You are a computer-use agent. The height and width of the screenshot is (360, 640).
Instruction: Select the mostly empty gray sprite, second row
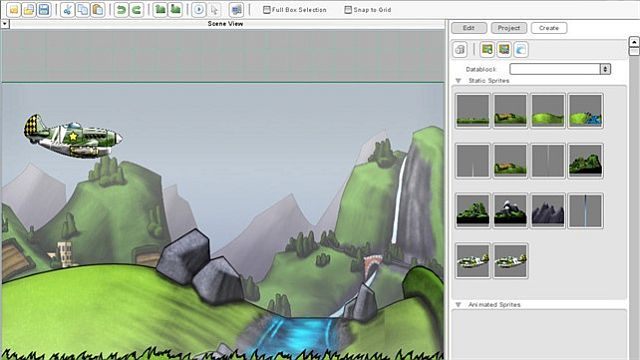(x=473, y=161)
